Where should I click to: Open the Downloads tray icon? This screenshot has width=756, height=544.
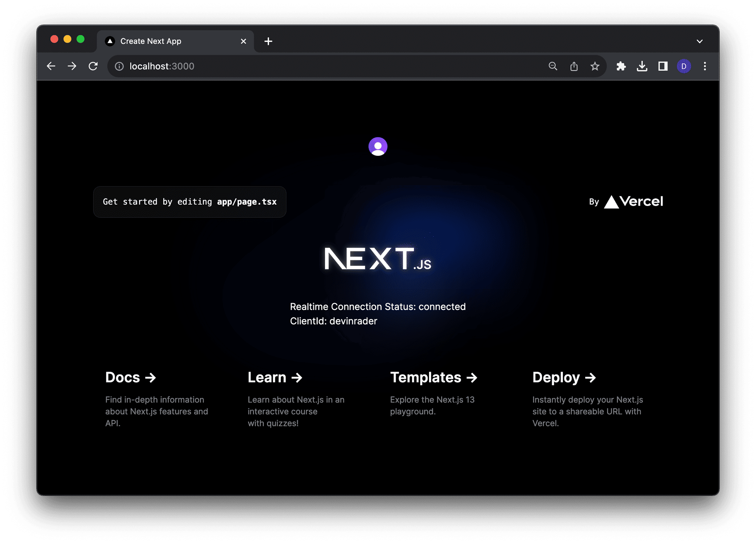(x=642, y=66)
